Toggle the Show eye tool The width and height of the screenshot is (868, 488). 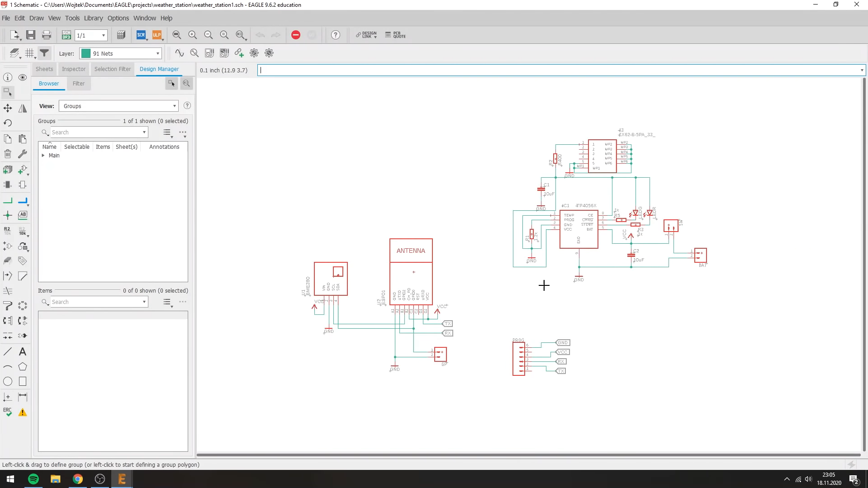pos(23,77)
